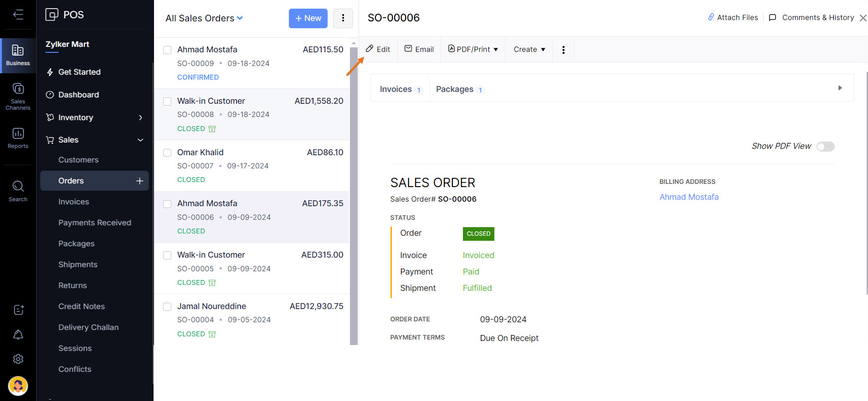
Task: Select checkbox for order SO-00009
Action: point(167,50)
